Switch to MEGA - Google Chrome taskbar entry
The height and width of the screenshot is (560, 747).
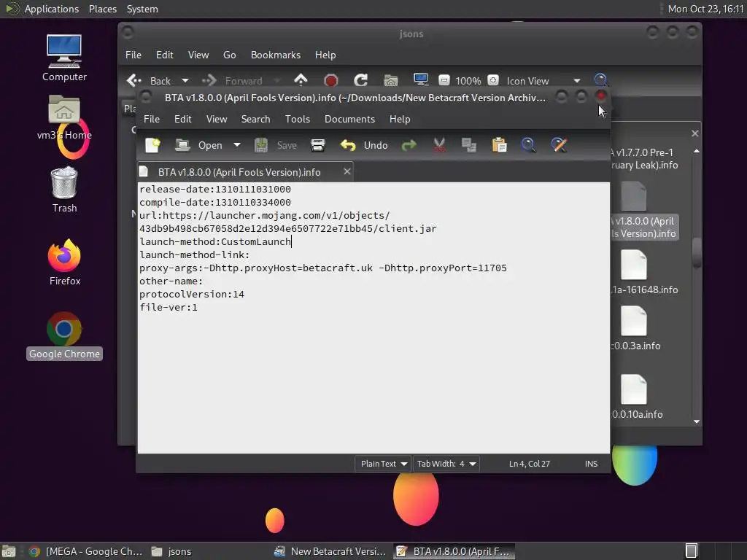(86, 551)
